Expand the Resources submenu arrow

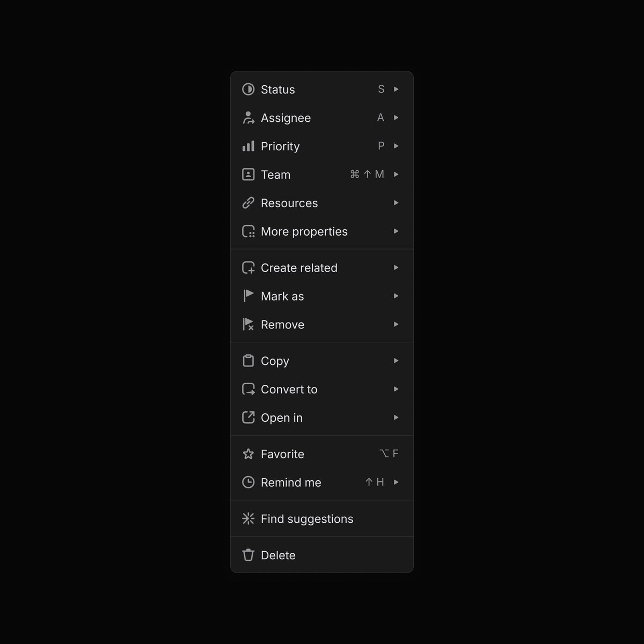click(396, 203)
